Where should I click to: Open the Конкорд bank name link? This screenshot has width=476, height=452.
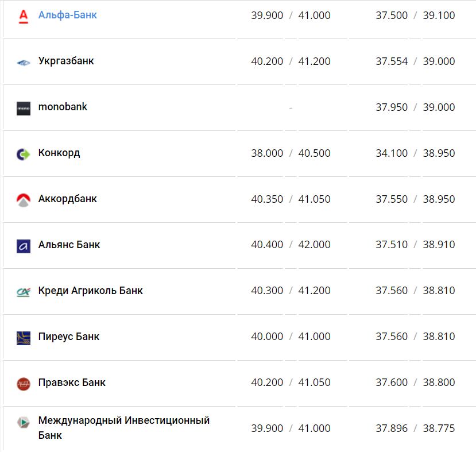[x=59, y=153]
